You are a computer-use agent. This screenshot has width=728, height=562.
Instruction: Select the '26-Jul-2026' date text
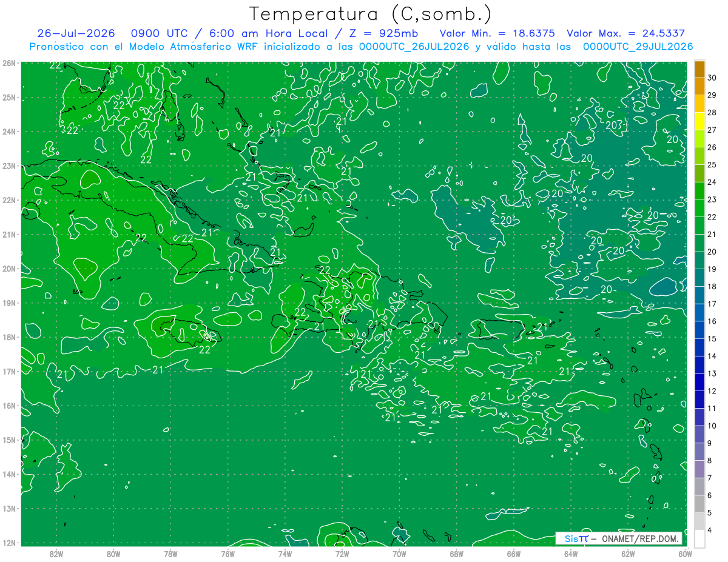[x=75, y=33]
